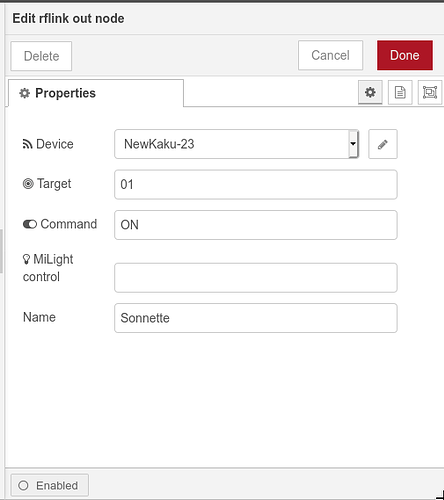Select the Name label text
Screen dimensions: 444x500
click(x=39, y=317)
